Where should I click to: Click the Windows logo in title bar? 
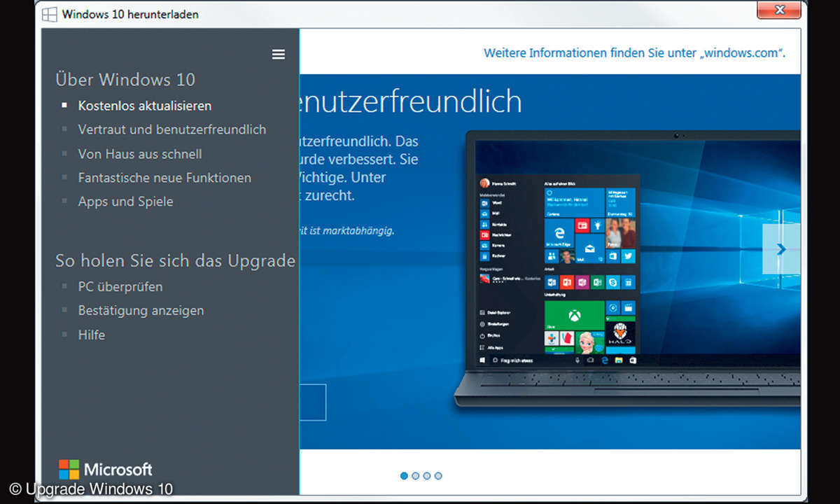[x=49, y=14]
